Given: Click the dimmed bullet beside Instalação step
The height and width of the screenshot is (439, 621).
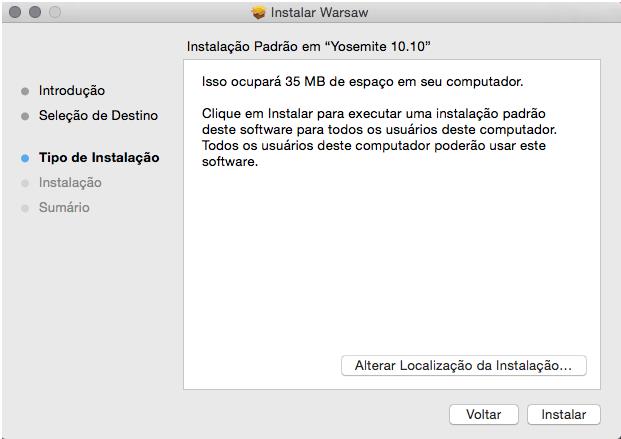Looking at the screenshot, I should (25, 183).
